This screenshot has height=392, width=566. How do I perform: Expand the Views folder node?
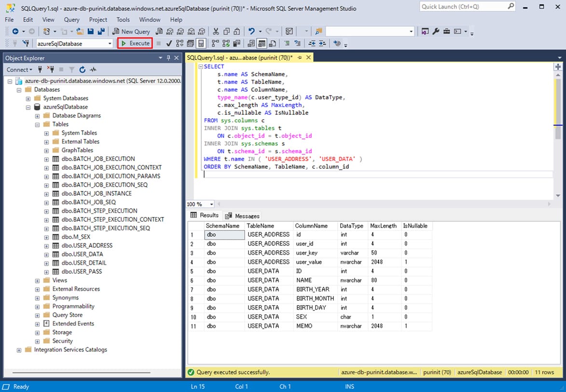38,280
